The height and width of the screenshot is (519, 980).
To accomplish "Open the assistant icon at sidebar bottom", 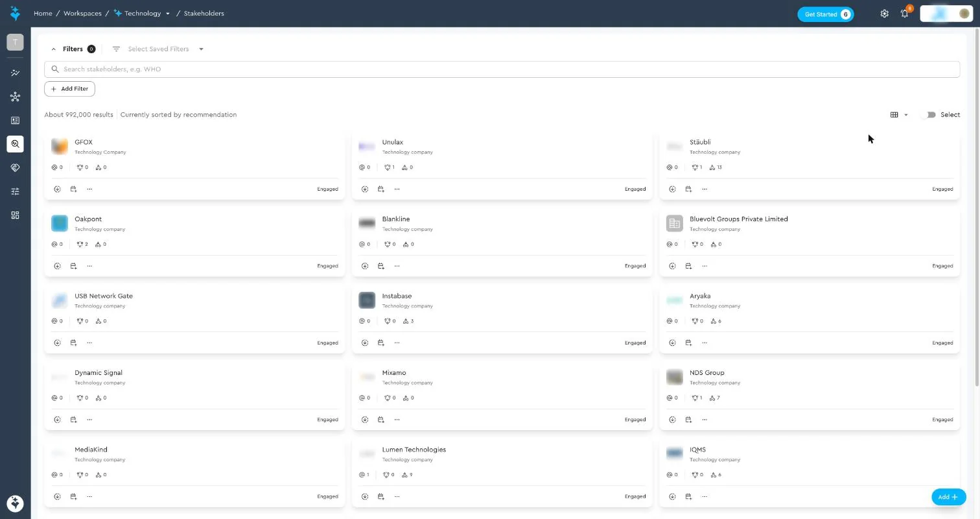I will (15, 503).
